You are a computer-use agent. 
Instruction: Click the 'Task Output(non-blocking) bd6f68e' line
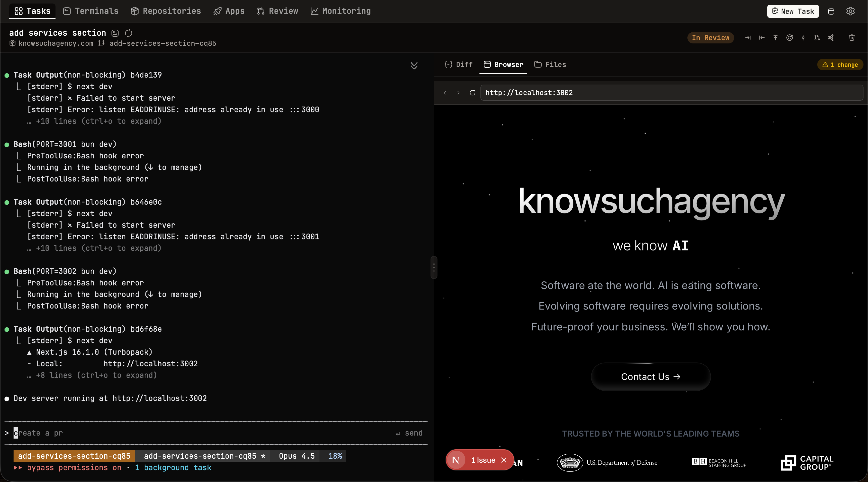pyautogui.click(x=88, y=329)
